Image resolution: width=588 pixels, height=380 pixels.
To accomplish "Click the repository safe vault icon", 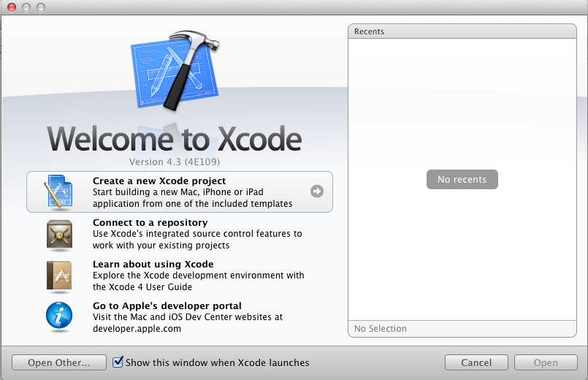I will [x=59, y=235].
